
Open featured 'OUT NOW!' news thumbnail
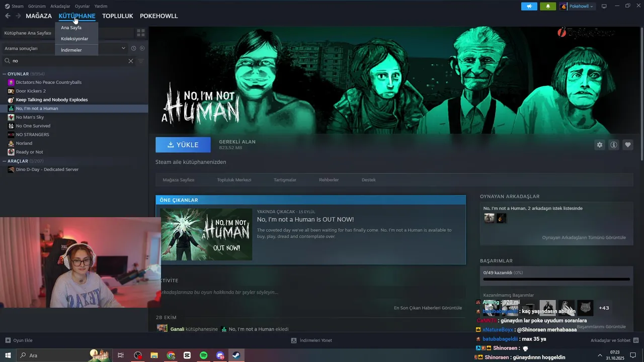(206, 234)
